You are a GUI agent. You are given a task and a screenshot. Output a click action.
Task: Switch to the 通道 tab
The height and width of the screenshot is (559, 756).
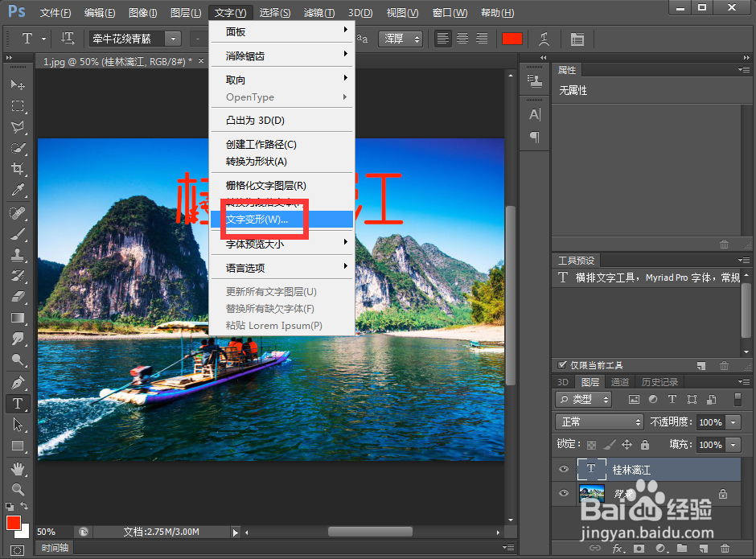coord(621,382)
